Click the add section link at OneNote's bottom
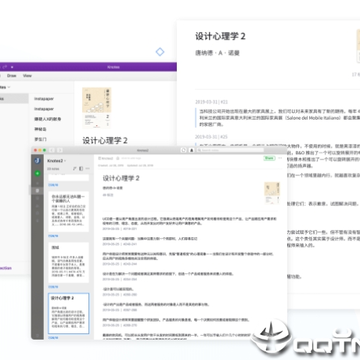Screen dimensions: 360x360 pos(6,268)
